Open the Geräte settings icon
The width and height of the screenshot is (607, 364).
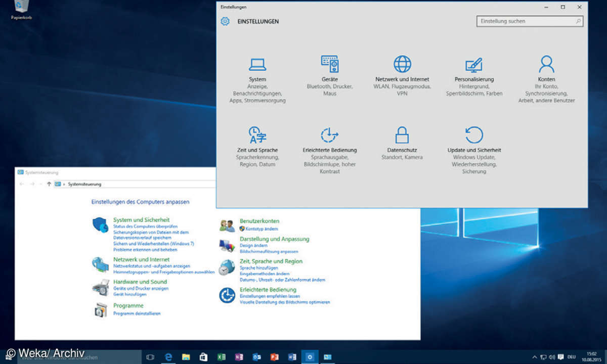click(330, 64)
